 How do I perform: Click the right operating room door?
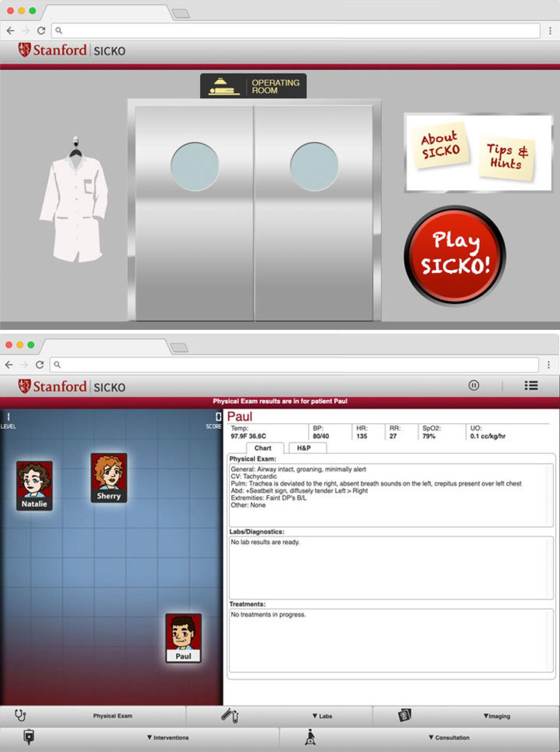(314, 213)
